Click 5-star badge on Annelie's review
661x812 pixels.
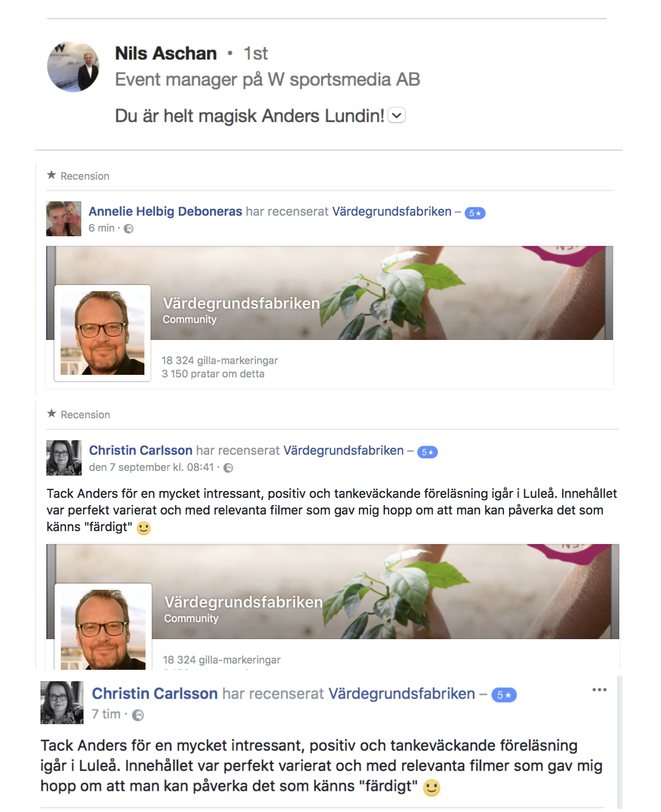[475, 213]
